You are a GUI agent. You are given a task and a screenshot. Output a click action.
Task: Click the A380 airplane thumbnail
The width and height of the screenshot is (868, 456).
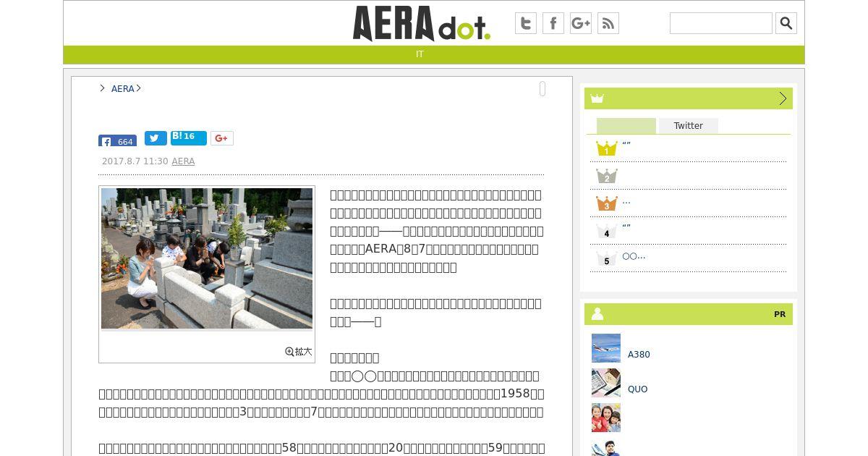(606, 348)
